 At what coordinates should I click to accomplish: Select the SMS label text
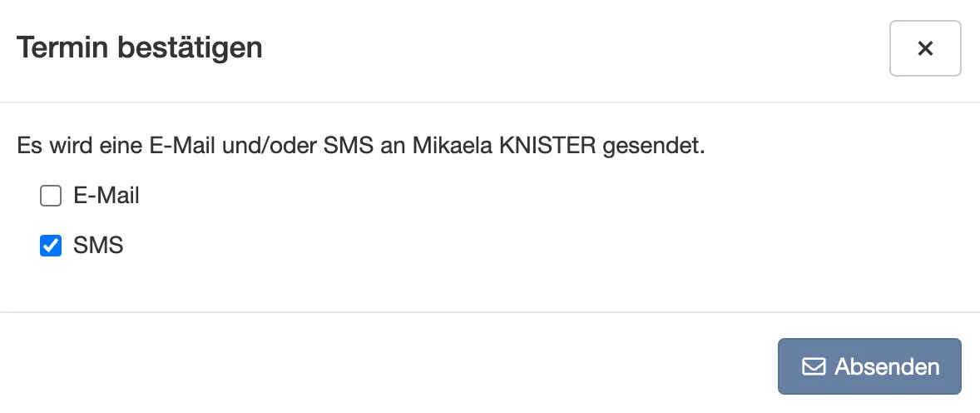98,246
